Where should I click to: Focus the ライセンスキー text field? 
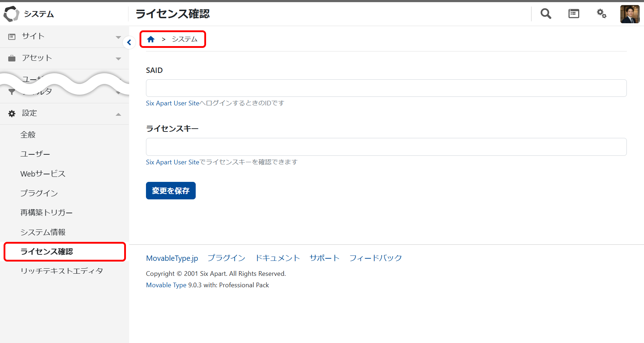[386, 147]
